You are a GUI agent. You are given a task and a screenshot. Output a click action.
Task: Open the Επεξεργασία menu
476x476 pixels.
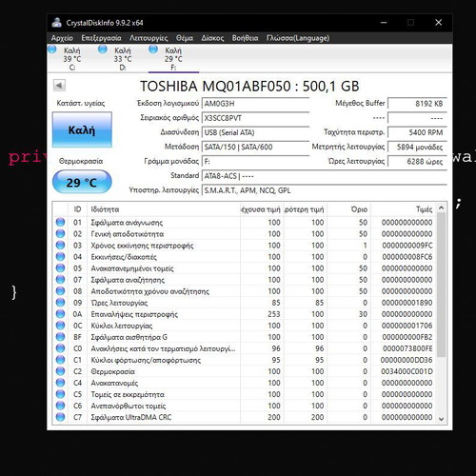(x=101, y=38)
